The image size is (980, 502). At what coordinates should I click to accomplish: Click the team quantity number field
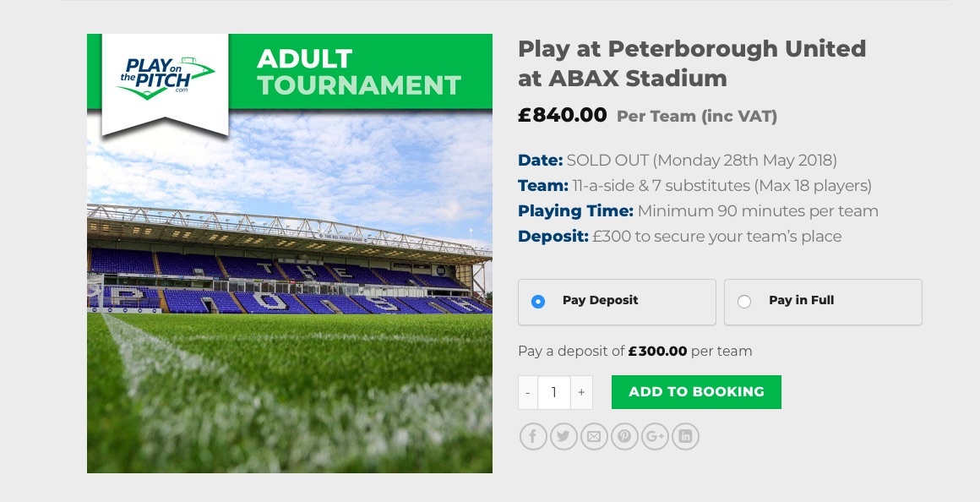(554, 392)
